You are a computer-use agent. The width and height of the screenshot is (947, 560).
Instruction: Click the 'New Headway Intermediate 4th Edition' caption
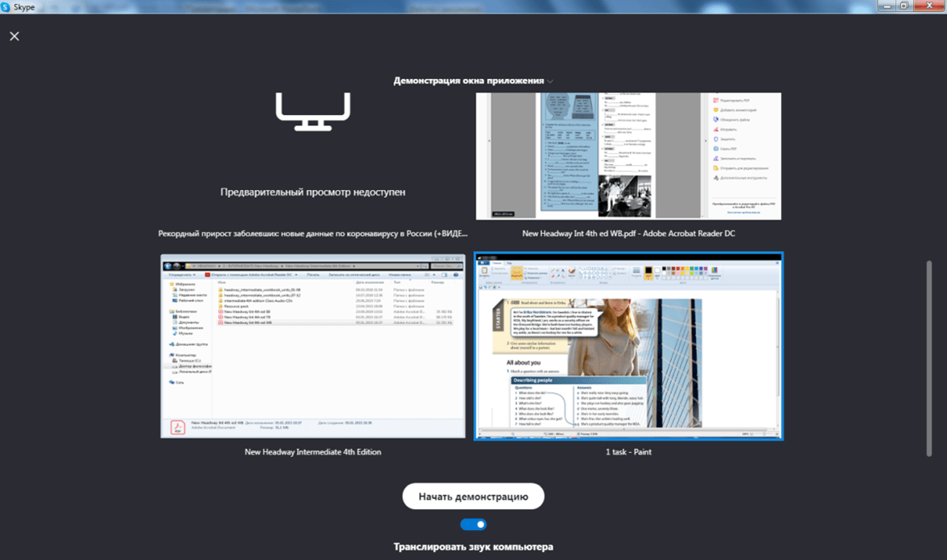(x=313, y=452)
